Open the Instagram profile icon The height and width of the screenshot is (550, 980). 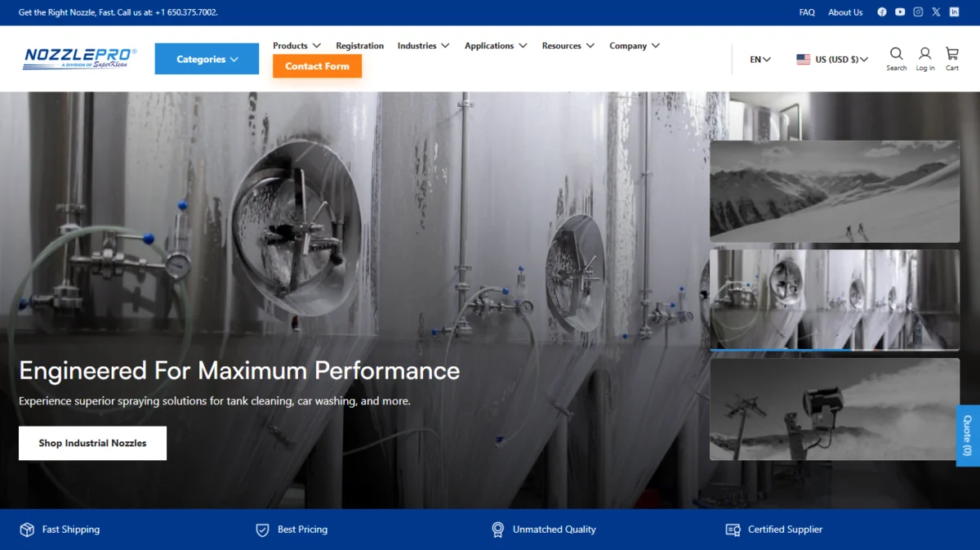tap(918, 11)
